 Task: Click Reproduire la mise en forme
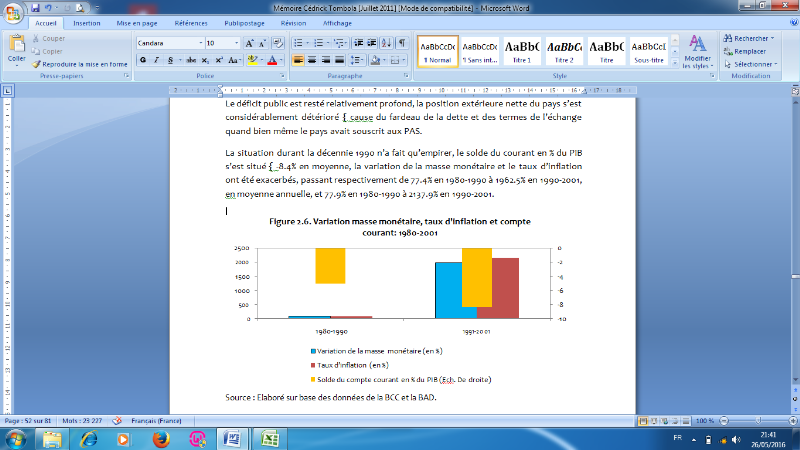pyautogui.click(x=80, y=64)
